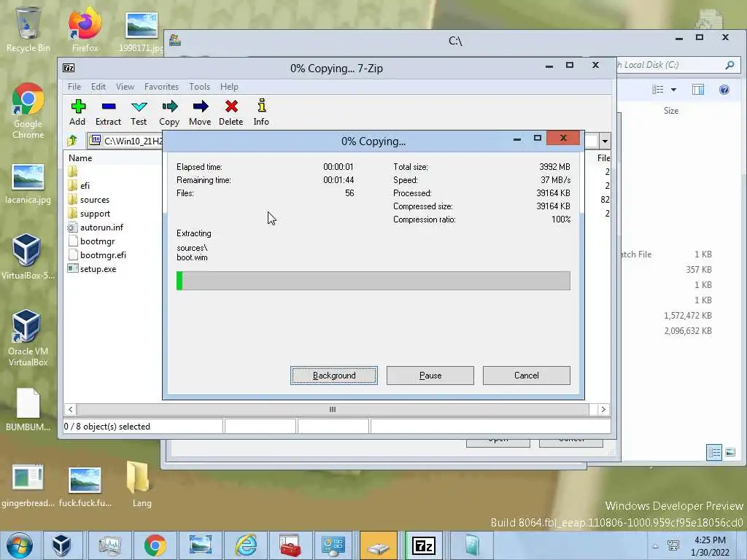Open the Start menu orb
Image resolution: width=747 pixels, height=560 pixels.
(20, 545)
